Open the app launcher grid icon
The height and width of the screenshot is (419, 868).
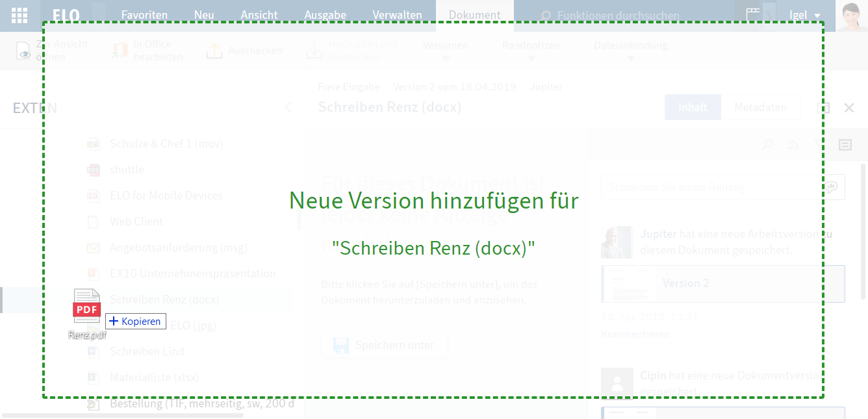[19, 15]
